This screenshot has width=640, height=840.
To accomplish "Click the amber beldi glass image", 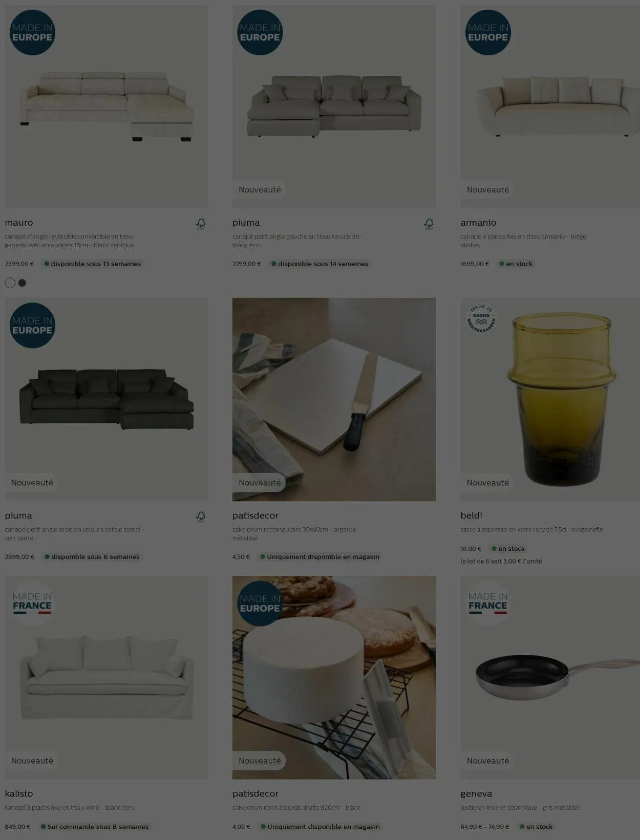I will [x=550, y=399].
